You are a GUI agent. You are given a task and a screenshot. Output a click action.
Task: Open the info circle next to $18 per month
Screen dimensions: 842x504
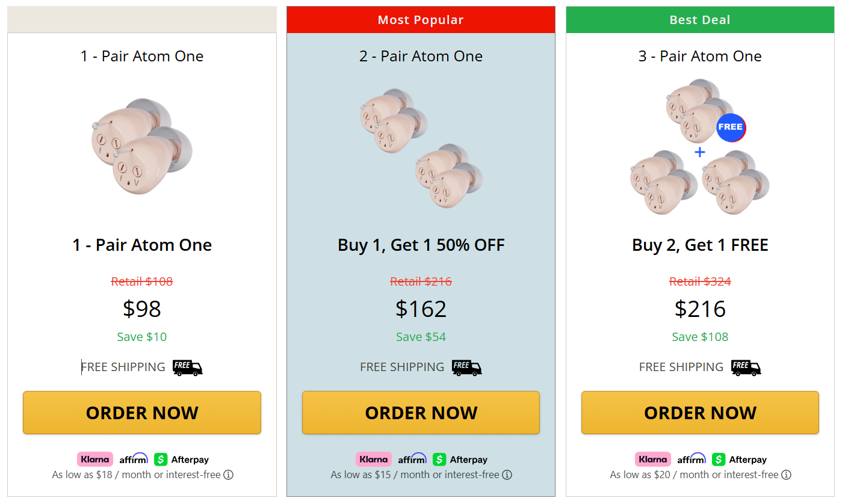pyautogui.click(x=228, y=475)
